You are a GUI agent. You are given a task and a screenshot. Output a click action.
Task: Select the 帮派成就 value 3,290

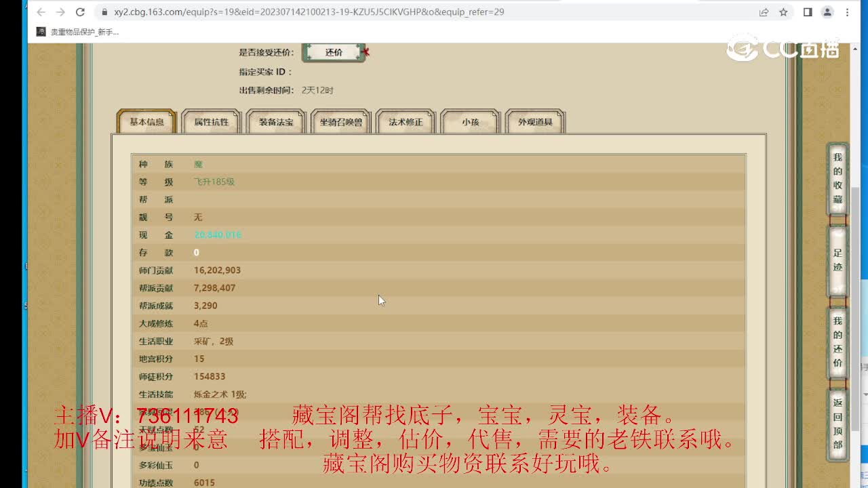(205, 305)
